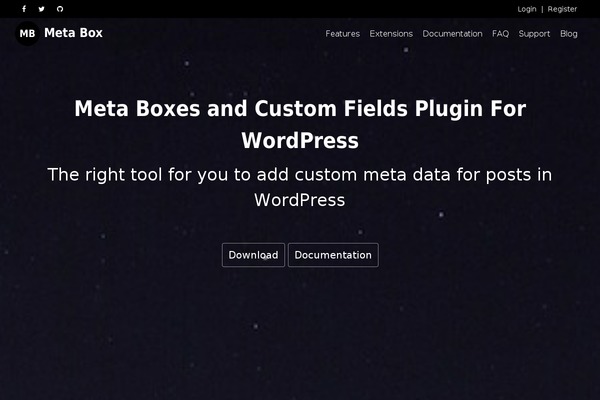
Task: Click the Documentation hero button
Action: (x=333, y=255)
